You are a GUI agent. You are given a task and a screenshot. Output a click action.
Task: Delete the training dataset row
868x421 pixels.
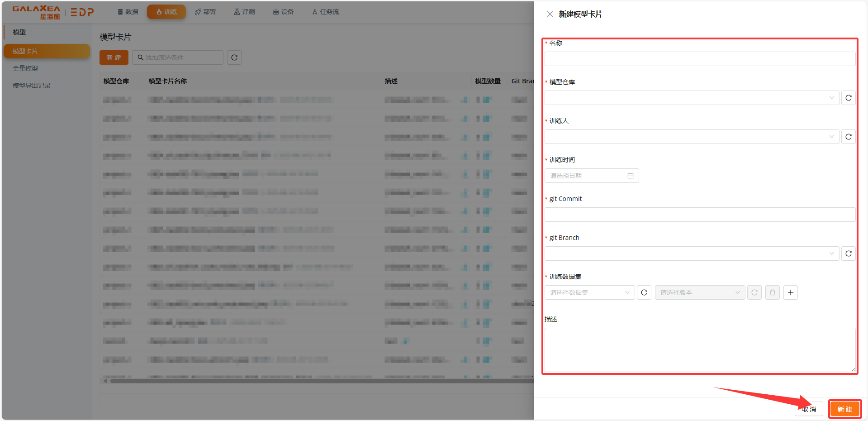tap(772, 292)
